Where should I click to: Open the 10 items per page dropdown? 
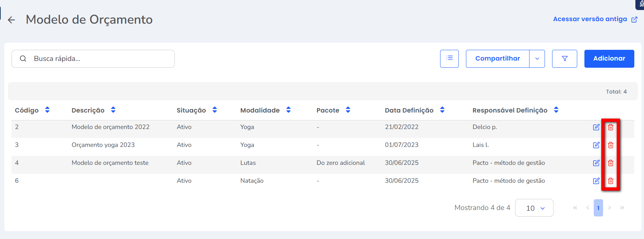tap(534, 208)
